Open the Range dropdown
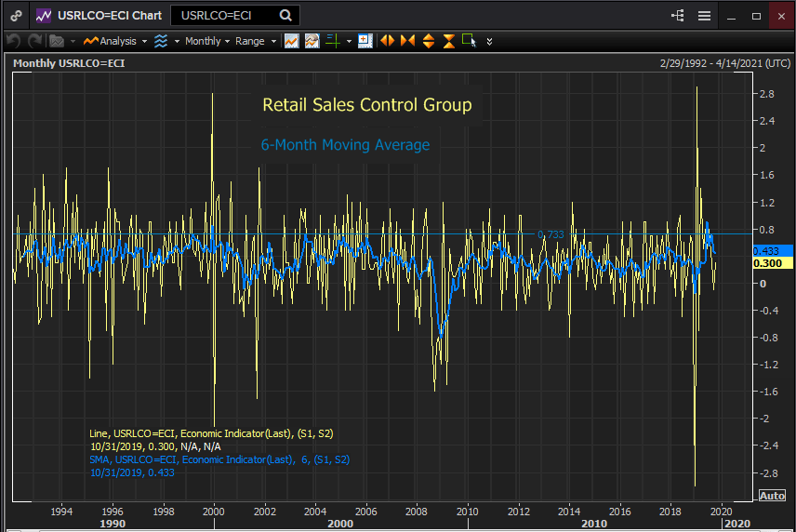The height and width of the screenshot is (532, 796). [256, 41]
